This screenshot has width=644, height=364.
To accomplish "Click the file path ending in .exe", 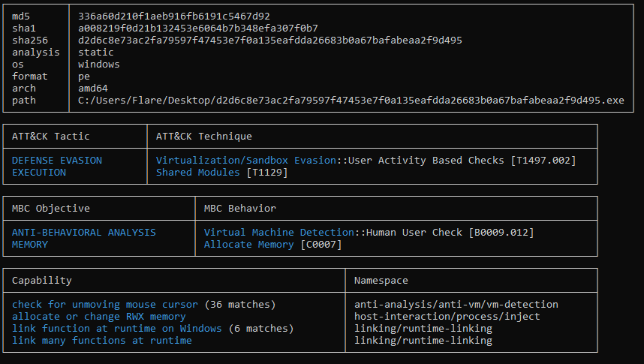I will coord(351,101).
